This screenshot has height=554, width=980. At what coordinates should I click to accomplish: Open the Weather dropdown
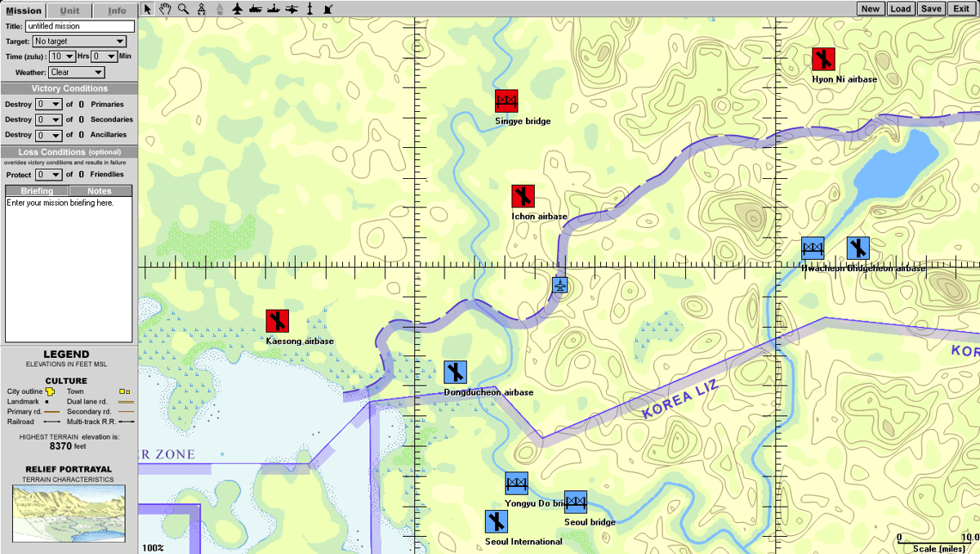(x=76, y=73)
